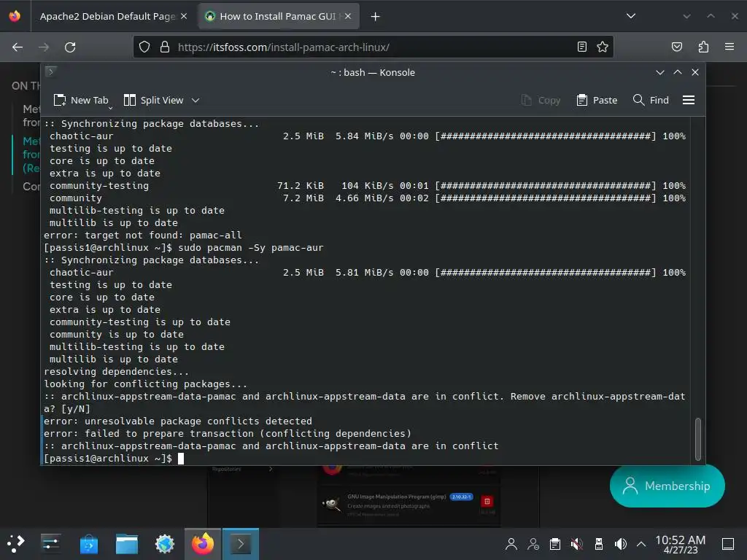
Task: Toggle Firefox reader view
Action: 581,47
